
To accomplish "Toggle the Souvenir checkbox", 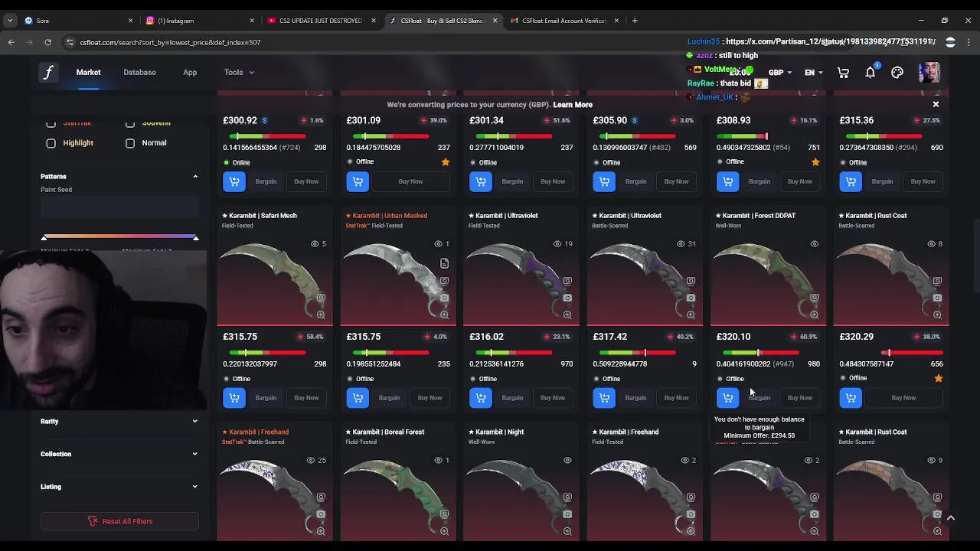I will click(x=130, y=123).
